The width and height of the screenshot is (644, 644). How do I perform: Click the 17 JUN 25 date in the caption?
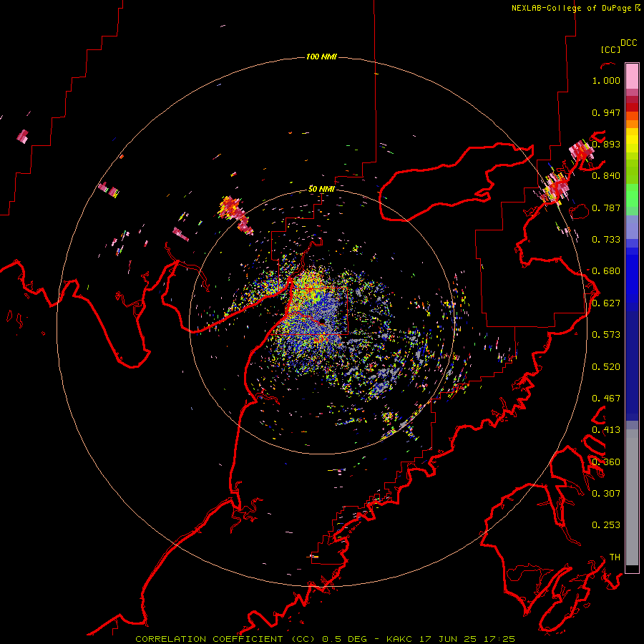448,639
